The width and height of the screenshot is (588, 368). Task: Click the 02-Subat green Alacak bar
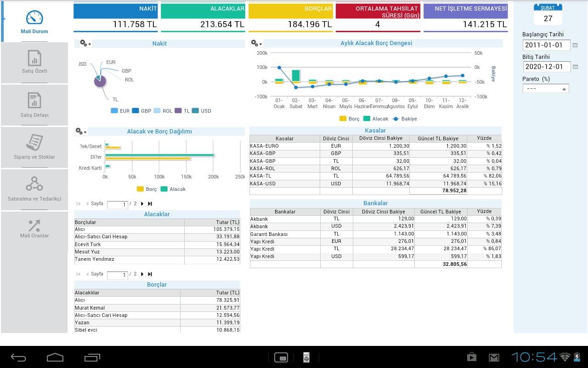pyautogui.click(x=296, y=75)
